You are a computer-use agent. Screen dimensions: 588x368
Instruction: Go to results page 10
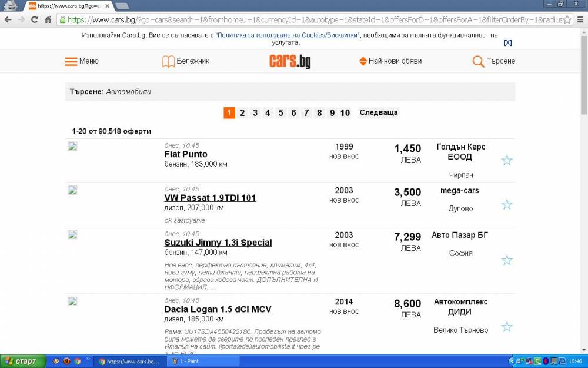pos(345,112)
